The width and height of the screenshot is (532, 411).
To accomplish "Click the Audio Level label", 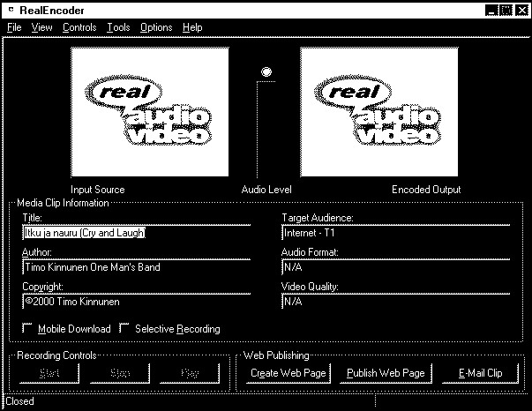I will click(x=266, y=190).
